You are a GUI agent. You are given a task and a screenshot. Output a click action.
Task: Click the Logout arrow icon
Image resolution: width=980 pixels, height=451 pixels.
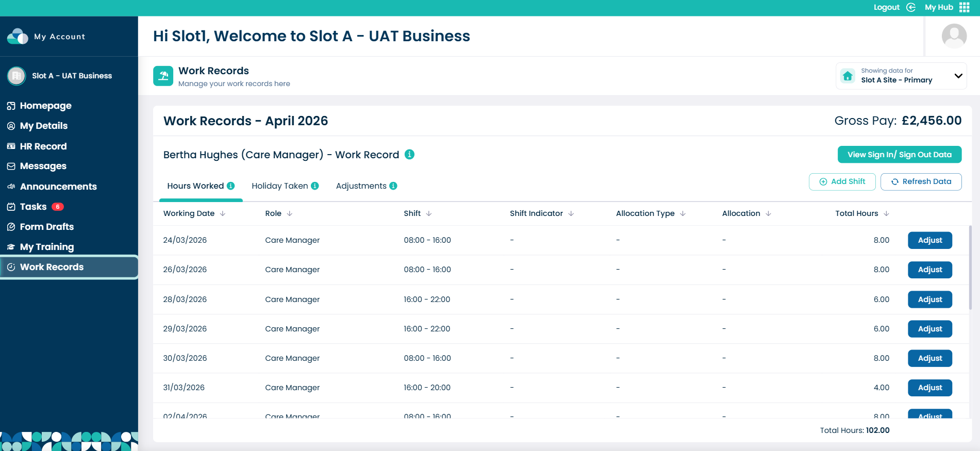(911, 7)
